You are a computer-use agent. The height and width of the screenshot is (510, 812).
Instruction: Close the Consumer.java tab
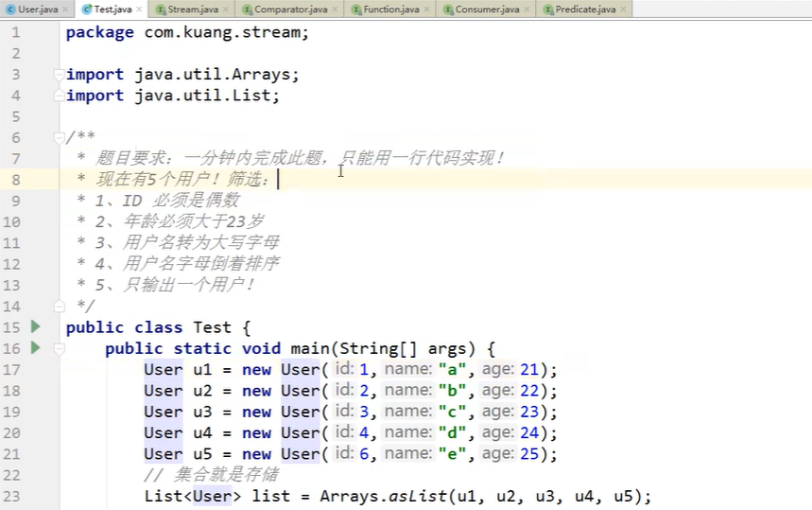point(527,9)
